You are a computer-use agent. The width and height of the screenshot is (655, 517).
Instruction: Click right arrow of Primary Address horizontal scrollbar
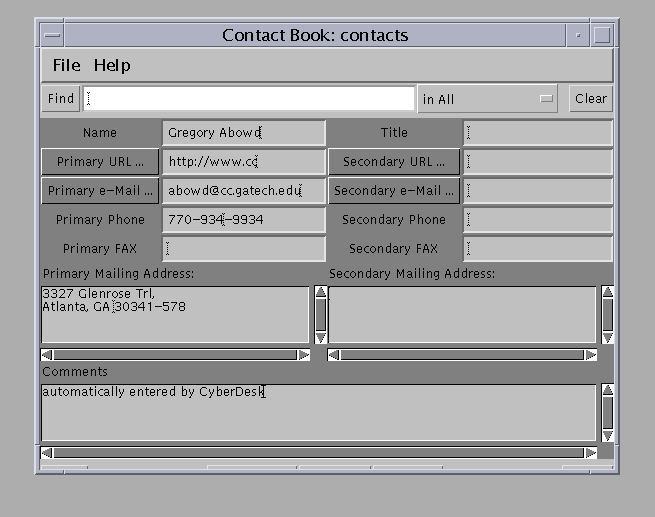pyautogui.click(x=304, y=355)
